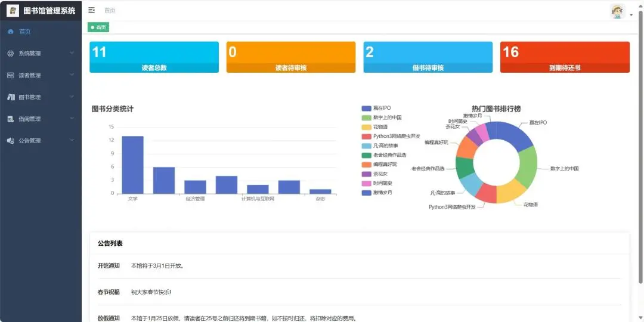This screenshot has height=322, width=644.
Task: Click 祝大家春节快乐 announcement text
Action: pyautogui.click(x=151, y=292)
